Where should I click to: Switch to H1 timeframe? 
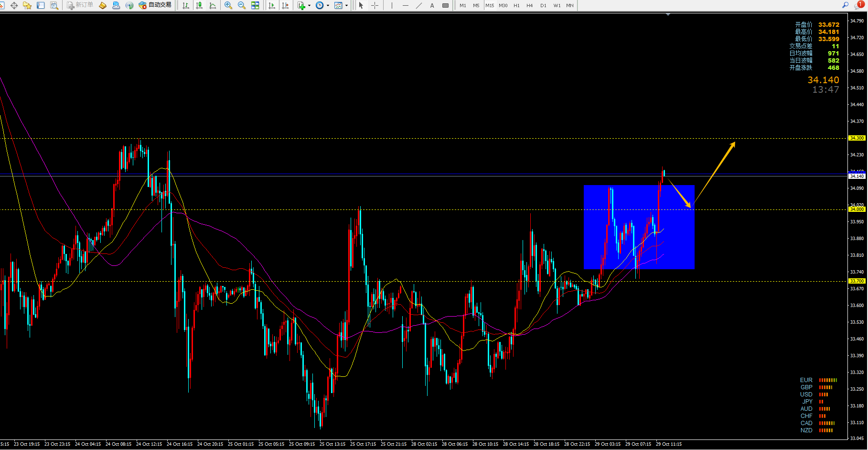516,5
